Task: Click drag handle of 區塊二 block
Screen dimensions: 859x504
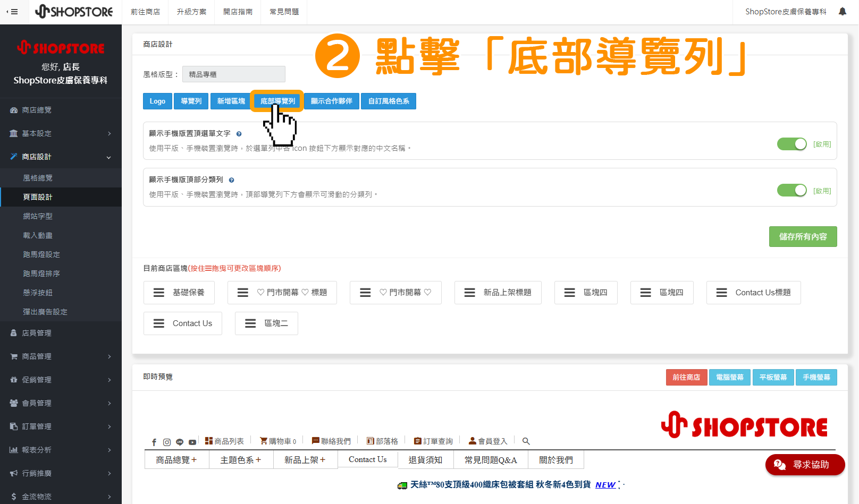Action: click(x=250, y=323)
